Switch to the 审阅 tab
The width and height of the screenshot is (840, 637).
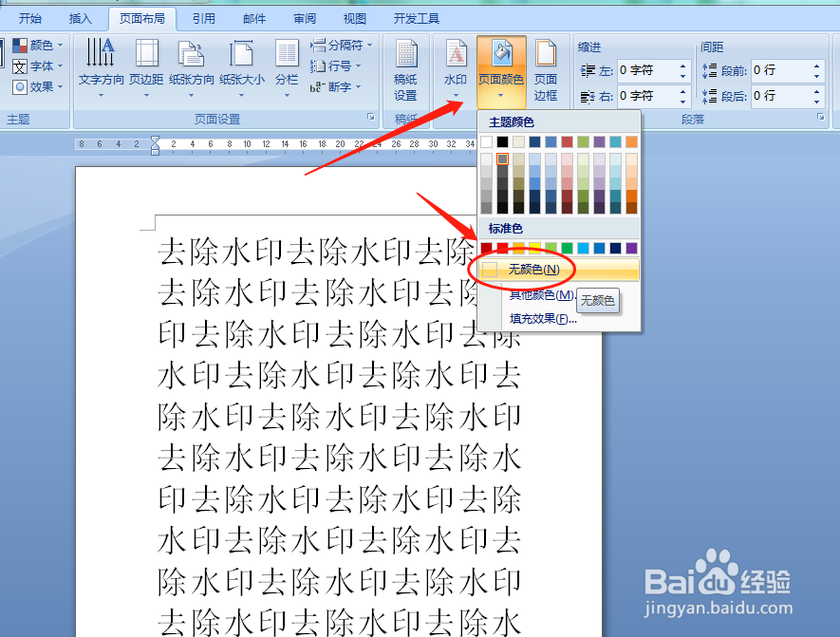pos(305,19)
